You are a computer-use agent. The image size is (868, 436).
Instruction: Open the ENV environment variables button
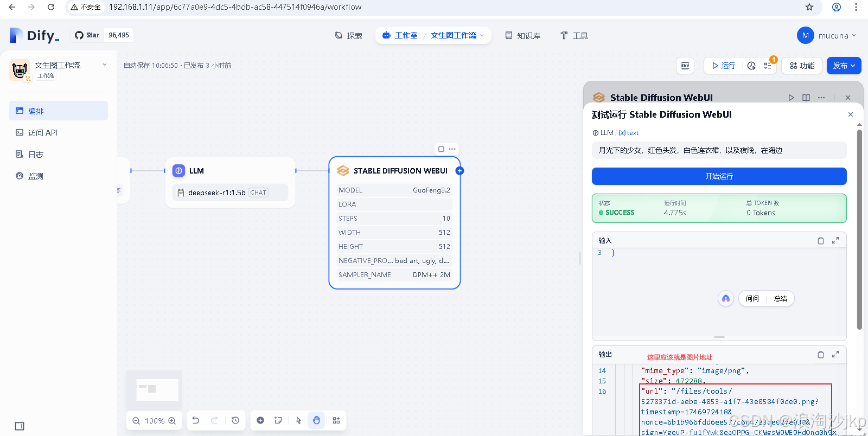coord(685,66)
